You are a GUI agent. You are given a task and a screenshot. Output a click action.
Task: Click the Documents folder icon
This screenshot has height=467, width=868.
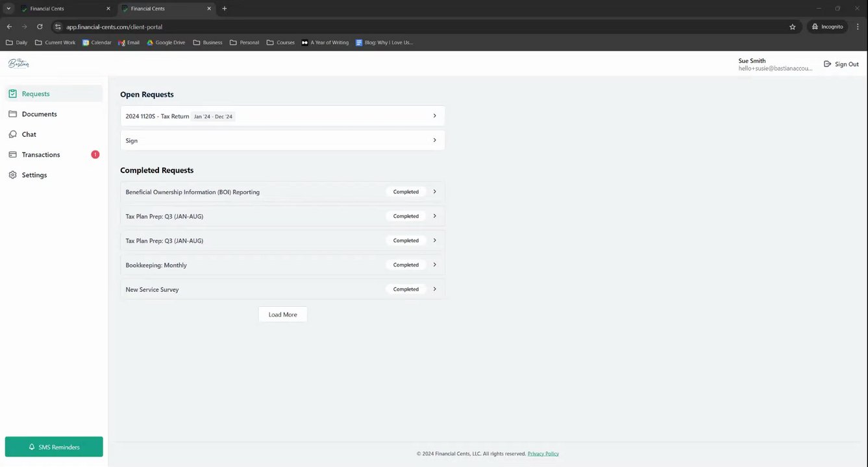pos(12,114)
